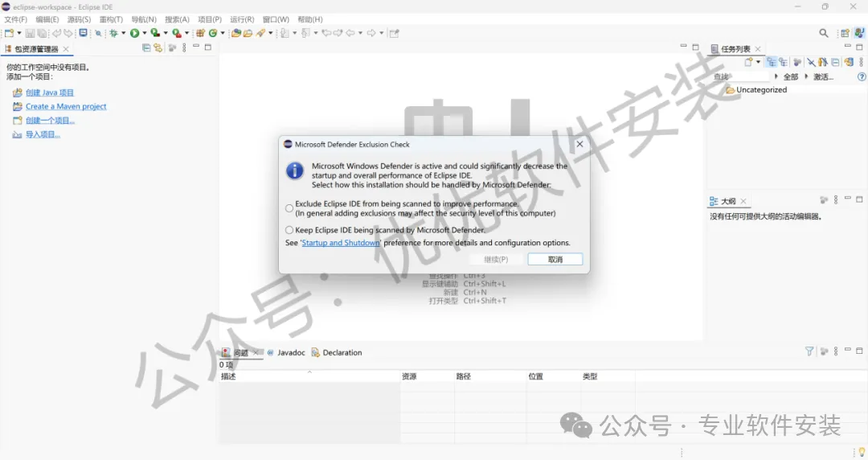This screenshot has width=868, height=460.
Task: Open the External Tools dropdown arrow
Action: pyautogui.click(x=186, y=33)
